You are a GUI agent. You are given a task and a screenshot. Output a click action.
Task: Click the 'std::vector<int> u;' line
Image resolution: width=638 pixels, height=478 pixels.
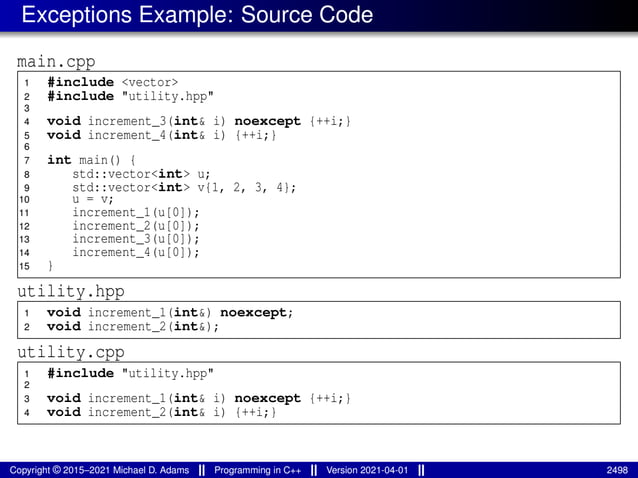tap(141, 174)
